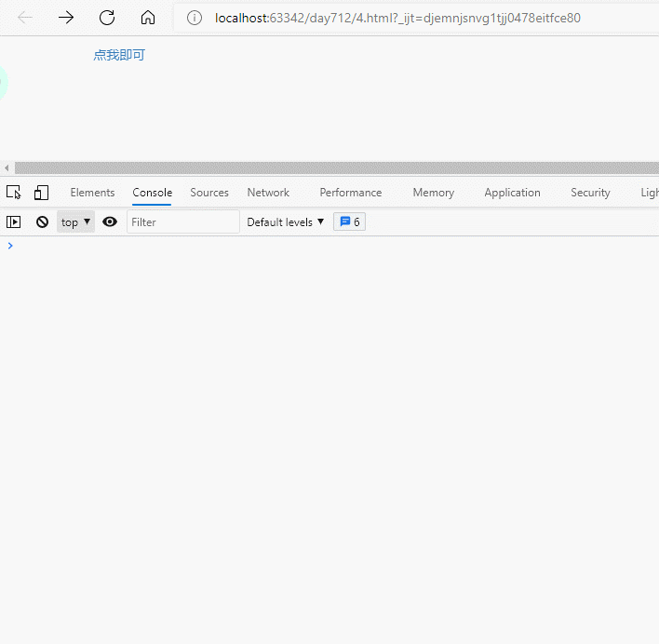This screenshot has width=659, height=644.
Task: Click the horizontal page scrollbar
Action: click(337, 168)
